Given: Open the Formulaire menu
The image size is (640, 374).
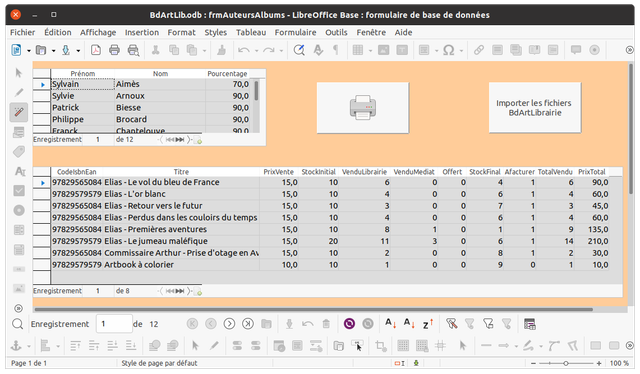Looking at the screenshot, I should pyautogui.click(x=296, y=32).
